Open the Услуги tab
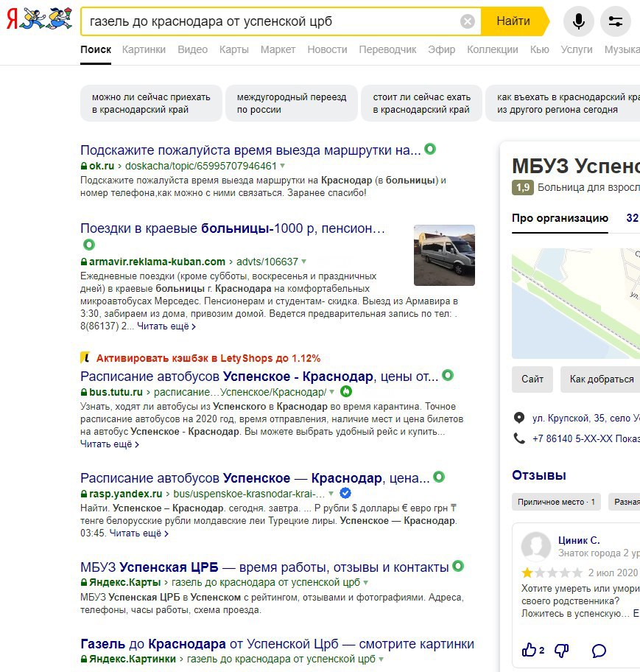Image resolution: width=640 pixels, height=672 pixels. click(x=577, y=49)
